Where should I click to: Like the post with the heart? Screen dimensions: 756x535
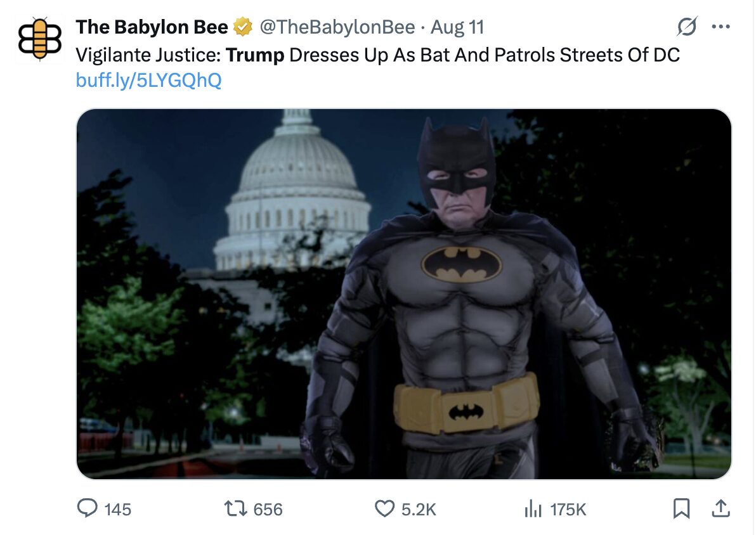coord(384,508)
